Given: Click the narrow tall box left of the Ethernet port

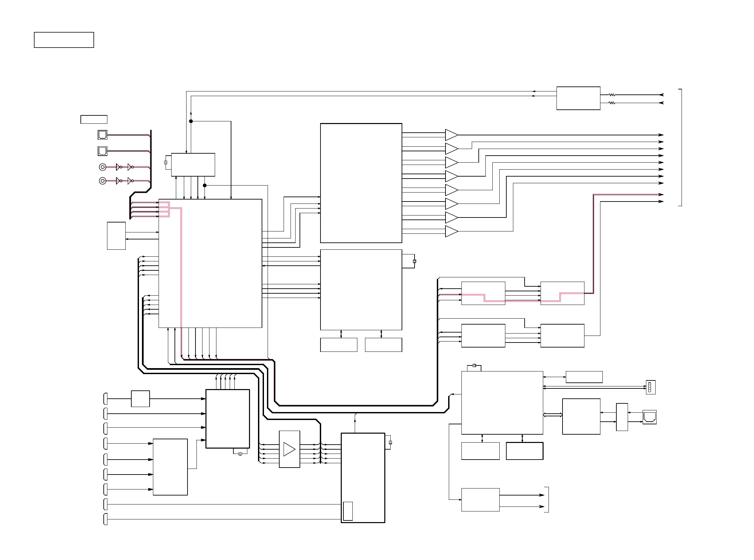Looking at the screenshot, I should [x=622, y=417].
